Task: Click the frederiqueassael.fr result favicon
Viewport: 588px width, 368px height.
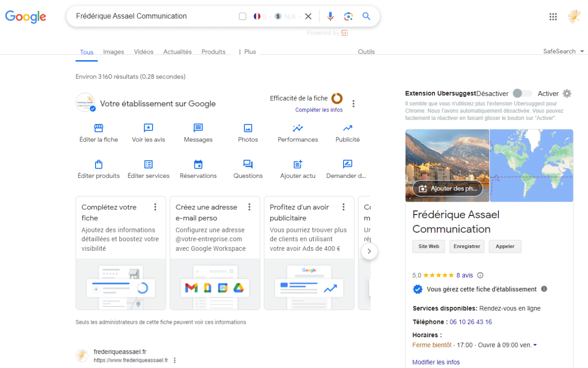Action: (82, 356)
